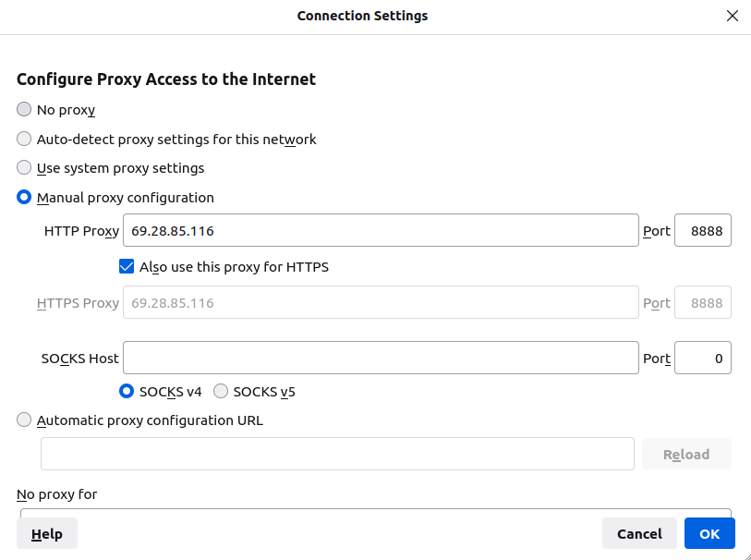Select Manual proxy configuration radio button
751x560 pixels.
(x=24, y=198)
